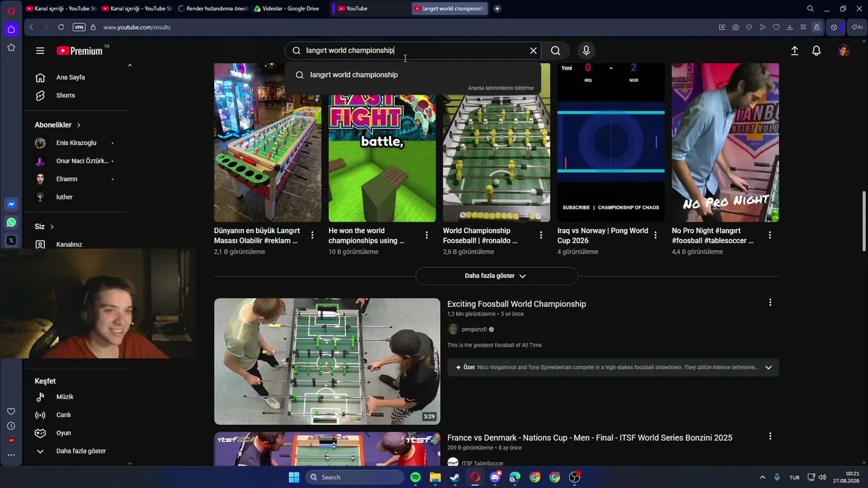Image resolution: width=868 pixels, height=488 pixels.
Task: Open the 'Exciting Foosball World Championship' title link
Action: (x=517, y=304)
